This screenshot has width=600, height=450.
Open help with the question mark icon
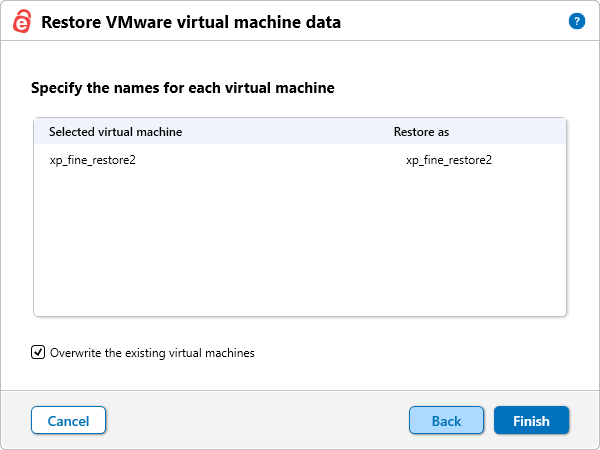[576, 21]
